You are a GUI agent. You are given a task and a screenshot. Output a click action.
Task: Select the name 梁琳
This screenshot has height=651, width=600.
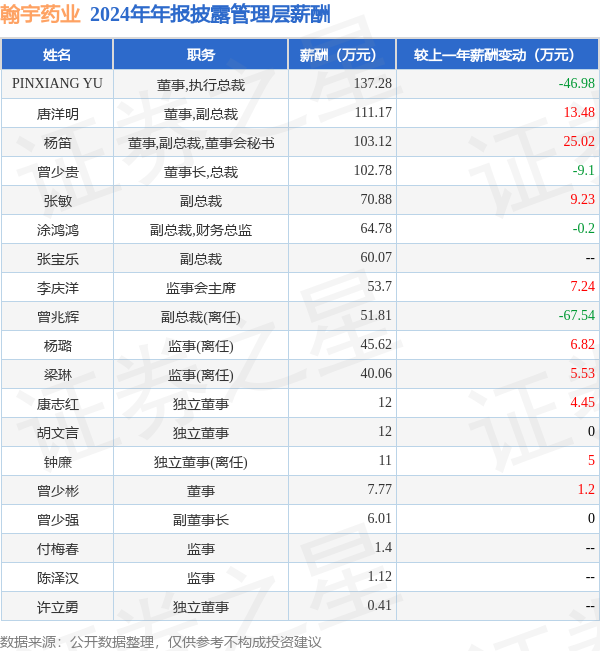pos(57,374)
